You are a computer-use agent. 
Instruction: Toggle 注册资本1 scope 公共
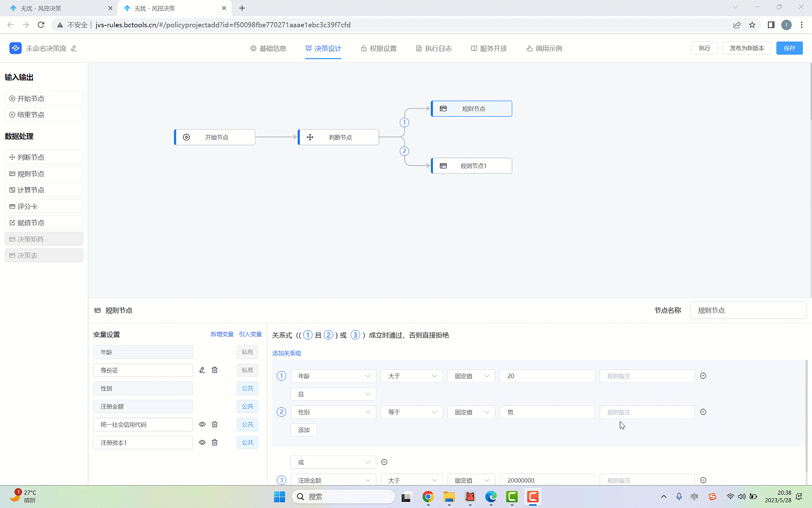[x=247, y=443]
